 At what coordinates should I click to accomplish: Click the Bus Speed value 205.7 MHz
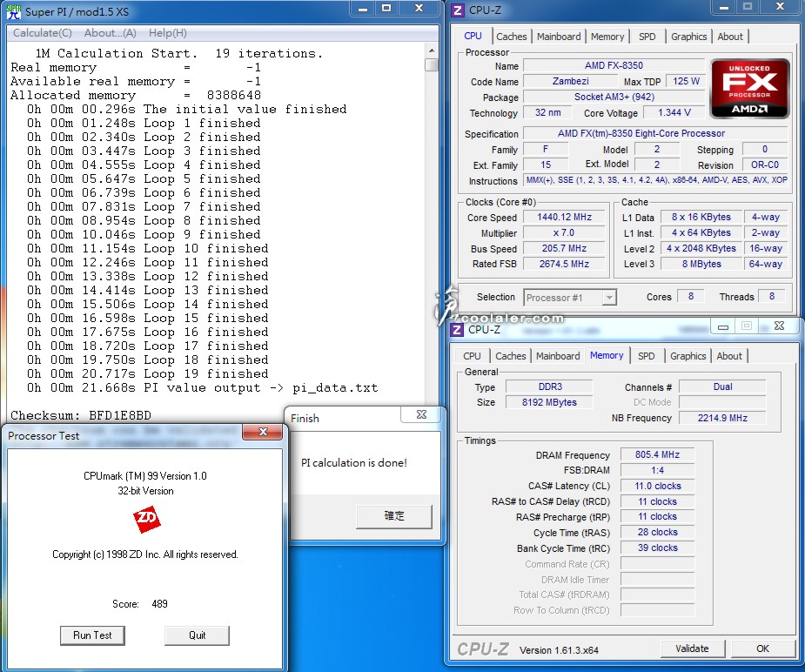coord(564,248)
